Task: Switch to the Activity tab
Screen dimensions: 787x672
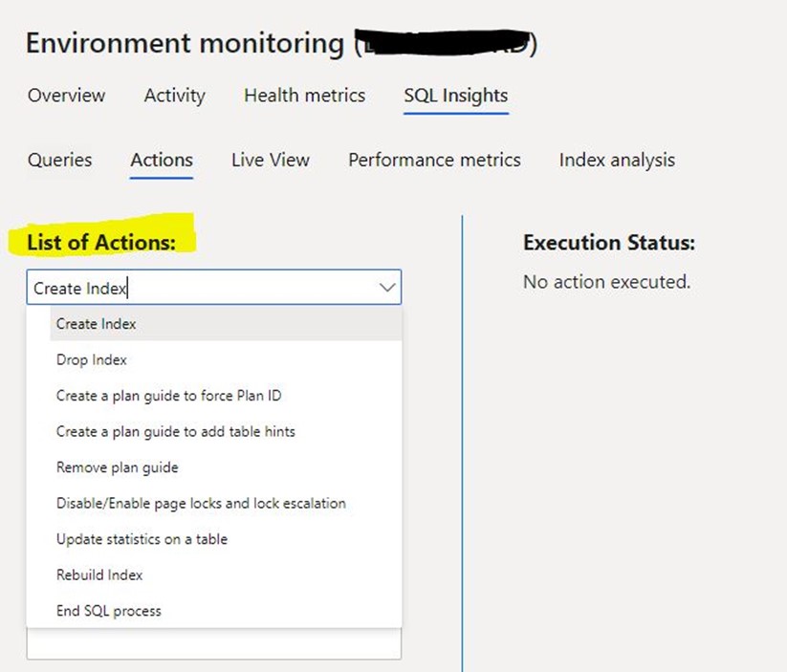Action: pos(174,96)
